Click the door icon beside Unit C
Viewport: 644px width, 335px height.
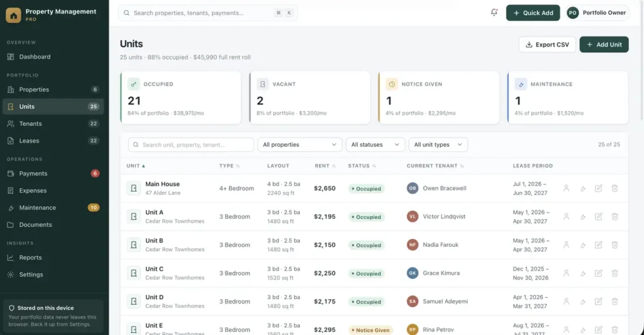[x=133, y=273]
